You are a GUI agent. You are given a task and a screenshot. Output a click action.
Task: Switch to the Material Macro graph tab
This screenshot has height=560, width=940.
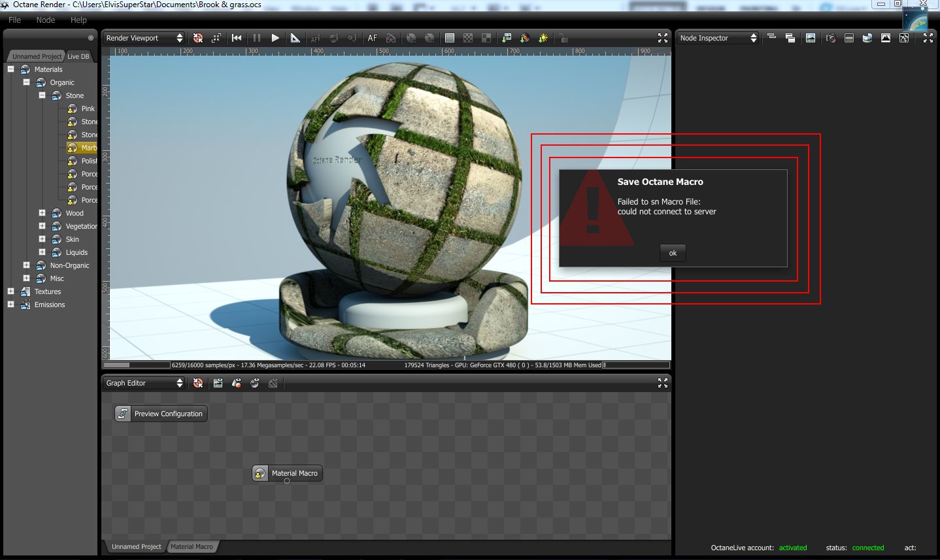pyautogui.click(x=192, y=546)
